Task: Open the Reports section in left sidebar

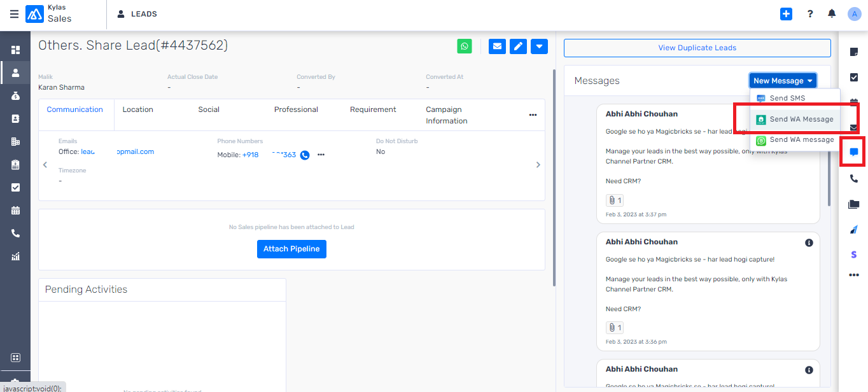Action: click(x=14, y=256)
